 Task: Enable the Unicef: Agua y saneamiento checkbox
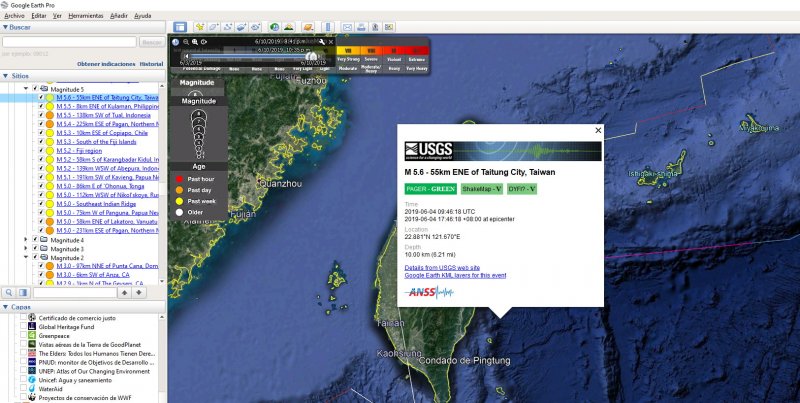point(23,380)
